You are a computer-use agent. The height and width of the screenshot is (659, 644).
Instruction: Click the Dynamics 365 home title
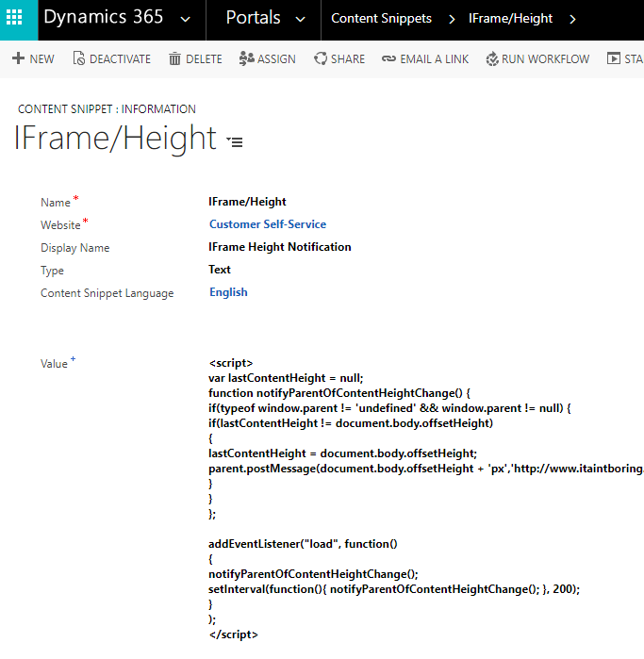click(104, 17)
